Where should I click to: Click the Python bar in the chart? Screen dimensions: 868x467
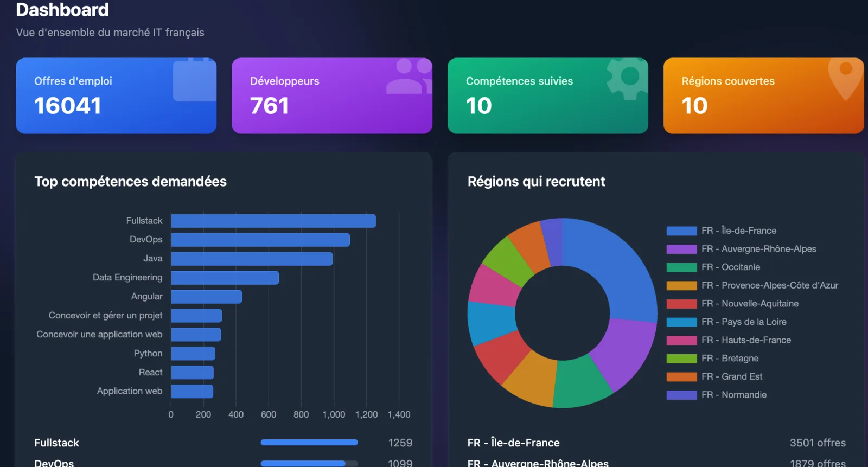point(193,354)
